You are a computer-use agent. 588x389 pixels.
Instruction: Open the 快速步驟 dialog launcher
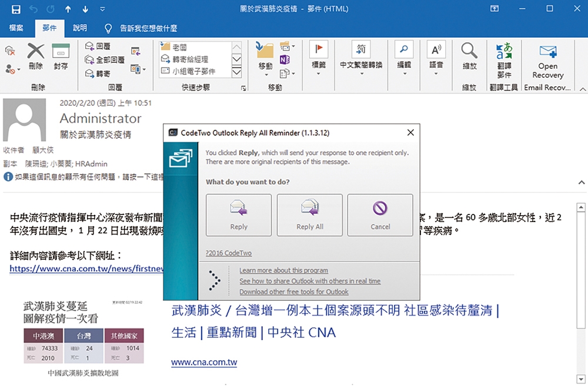click(244, 88)
